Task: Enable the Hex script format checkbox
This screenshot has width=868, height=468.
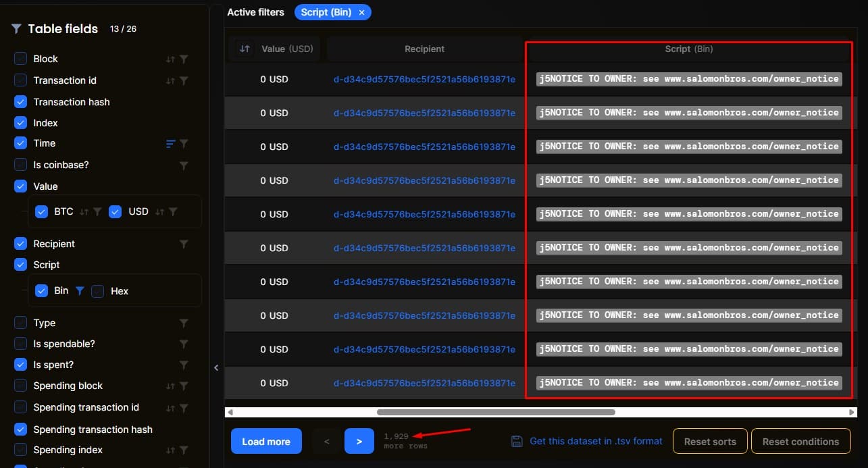Action: tap(98, 291)
